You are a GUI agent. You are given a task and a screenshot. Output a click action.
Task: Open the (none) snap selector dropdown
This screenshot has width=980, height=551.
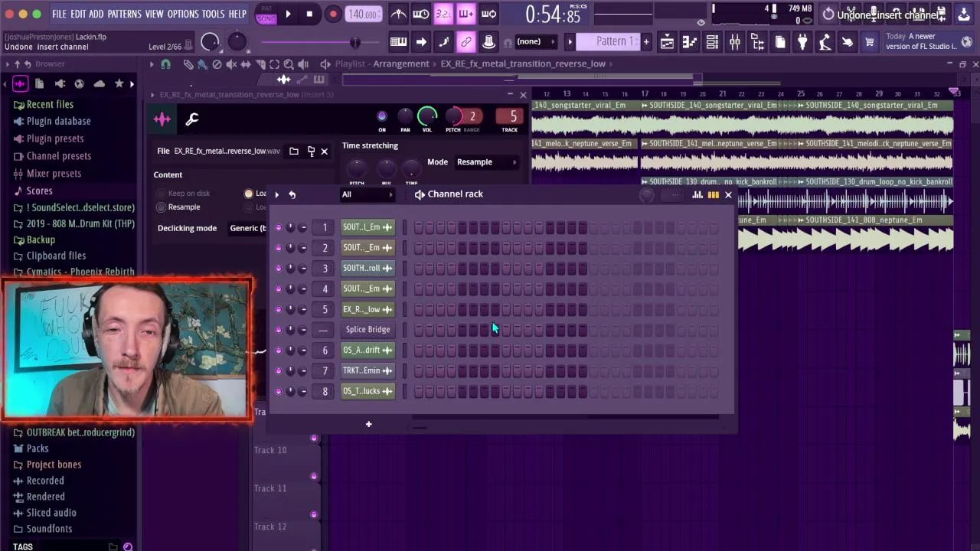coord(534,41)
